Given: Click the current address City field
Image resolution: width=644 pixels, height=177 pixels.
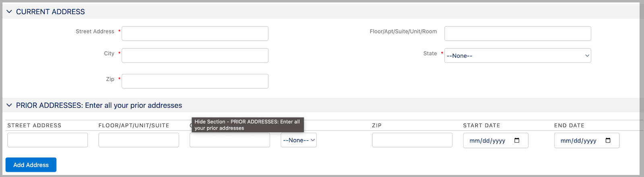Looking at the screenshot, I should pos(195,56).
